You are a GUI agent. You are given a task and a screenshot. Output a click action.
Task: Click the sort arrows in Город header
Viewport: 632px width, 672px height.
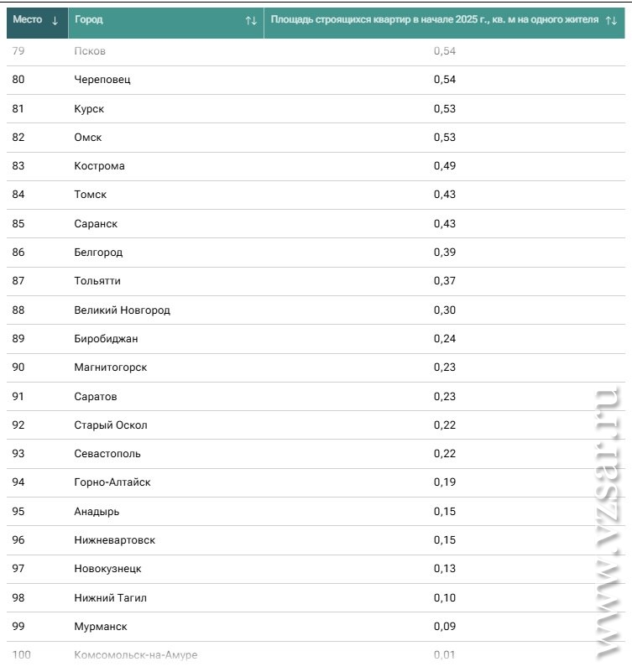tap(251, 20)
